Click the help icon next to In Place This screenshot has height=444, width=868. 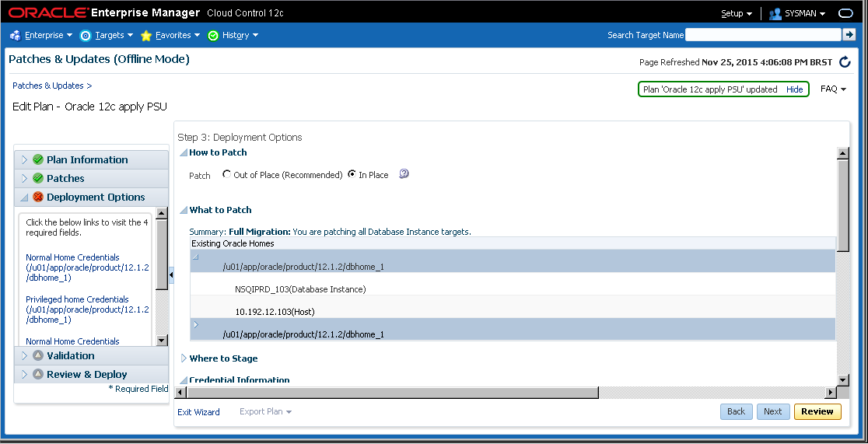pyautogui.click(x=404, y=174)
